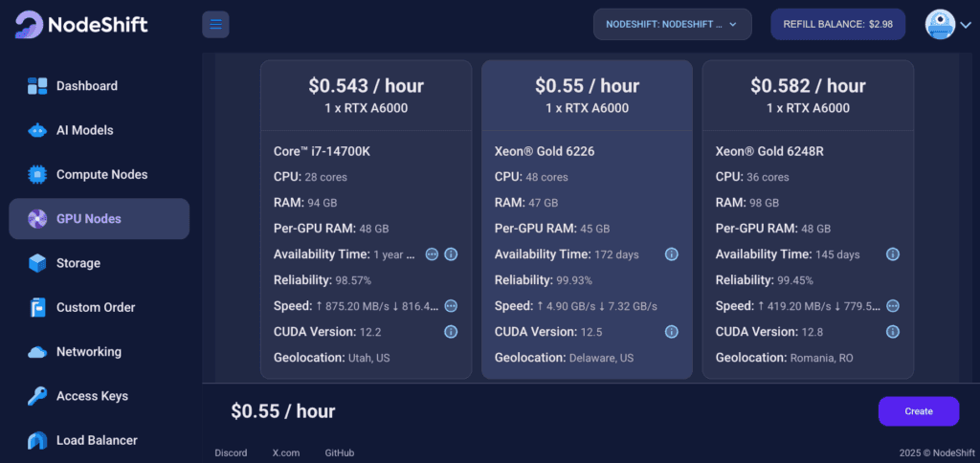The image size is (980, 463).
Task: Expand the account menu chevron
Action: point(966,25)
